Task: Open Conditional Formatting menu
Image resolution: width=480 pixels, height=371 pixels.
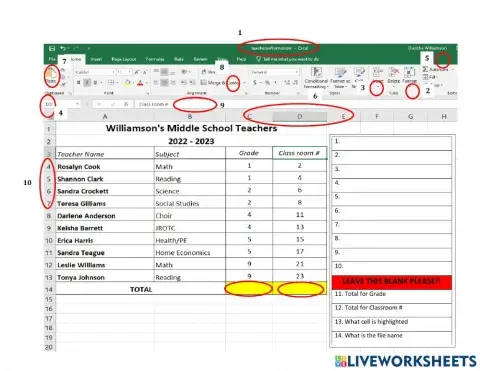Action: 316,78
